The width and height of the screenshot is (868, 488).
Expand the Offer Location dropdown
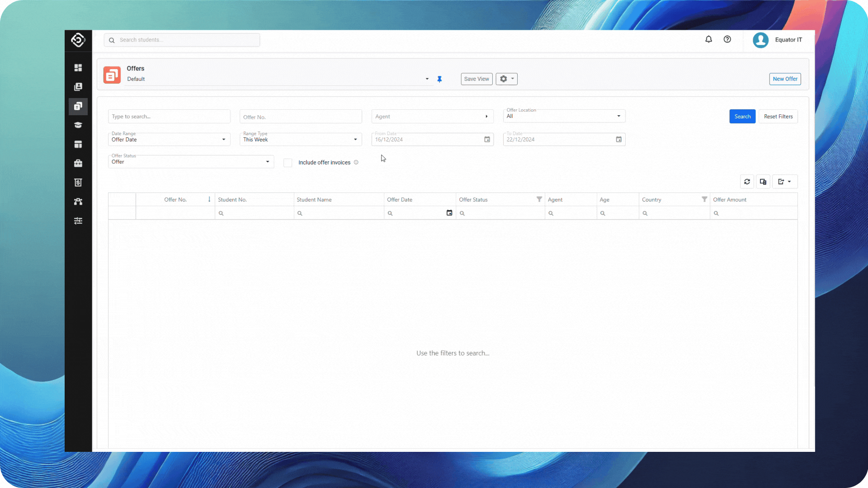pyautogui.click(x=564, y=116)
